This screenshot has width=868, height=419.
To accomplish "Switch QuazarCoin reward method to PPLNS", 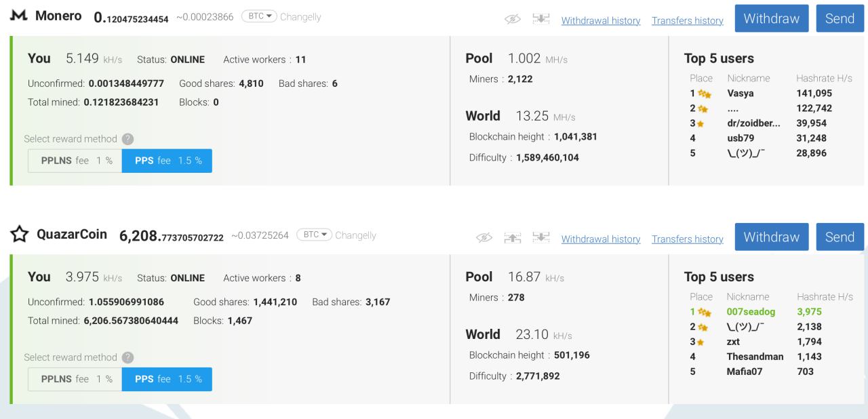I will 75,379.
